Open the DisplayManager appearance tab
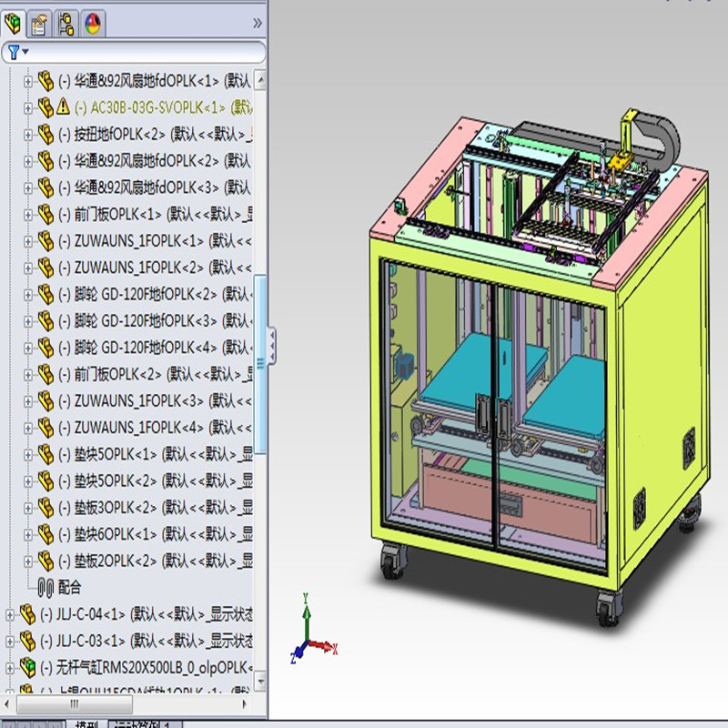The image size is (728, 728). tap(93, 24)
